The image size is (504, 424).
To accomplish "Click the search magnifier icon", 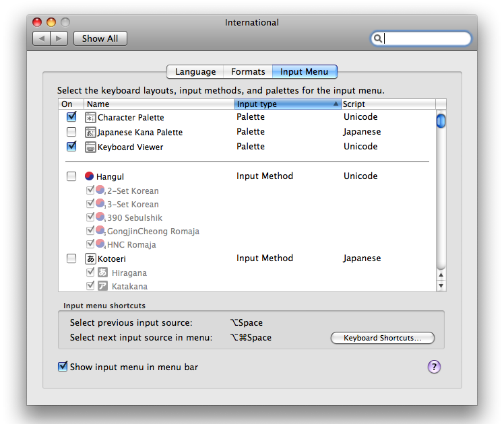I will [x=378, y=38].
